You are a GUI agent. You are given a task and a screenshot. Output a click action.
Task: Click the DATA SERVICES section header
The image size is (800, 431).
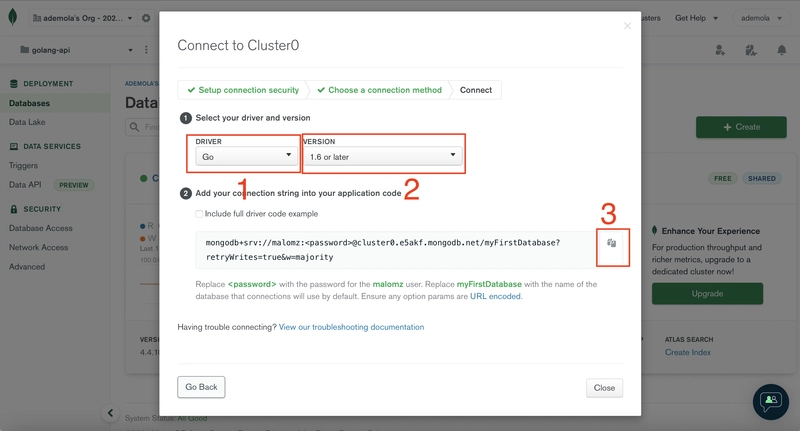coord(52,146)
